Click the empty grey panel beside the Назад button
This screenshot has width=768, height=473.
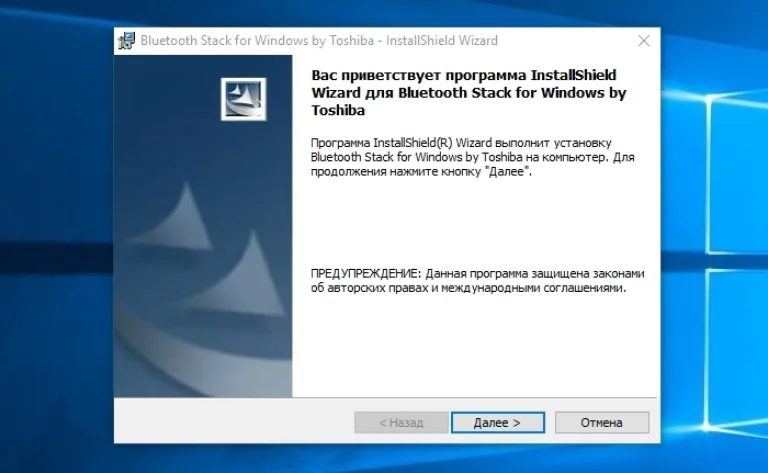pyautogui.click(x=234, y=421)
